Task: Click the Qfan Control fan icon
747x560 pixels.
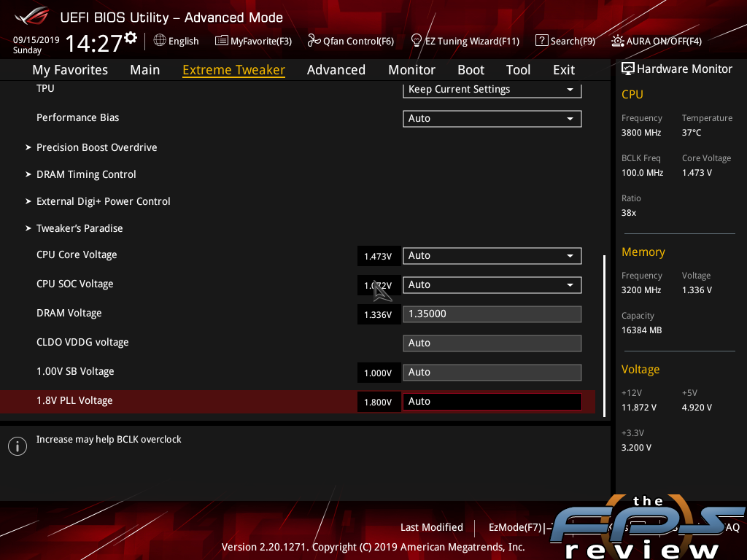Action: point(314,41)
